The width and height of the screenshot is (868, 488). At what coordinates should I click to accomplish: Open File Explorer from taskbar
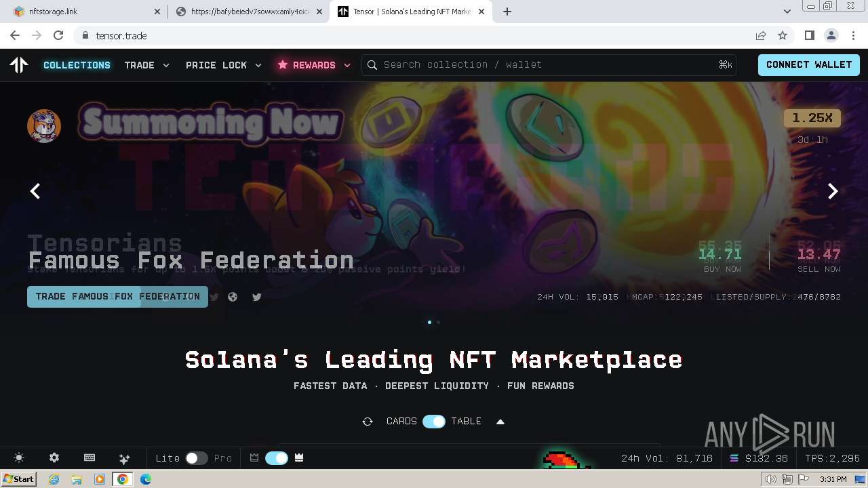click(x=77, y=479)
